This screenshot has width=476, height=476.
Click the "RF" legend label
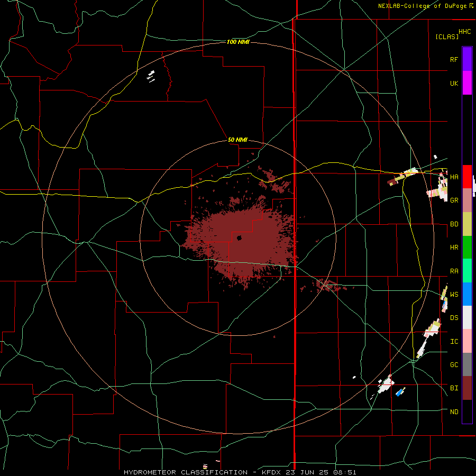454,59
